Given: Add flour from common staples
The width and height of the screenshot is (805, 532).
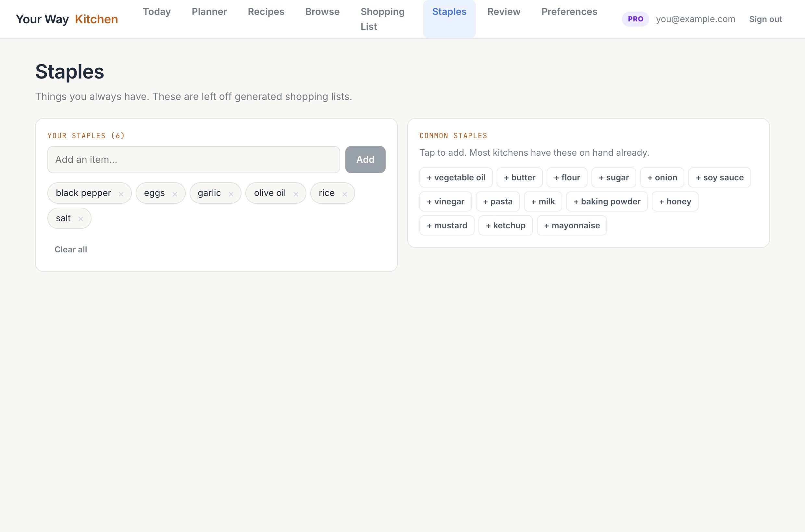Looking at the screenshot, I should [567, 177].
